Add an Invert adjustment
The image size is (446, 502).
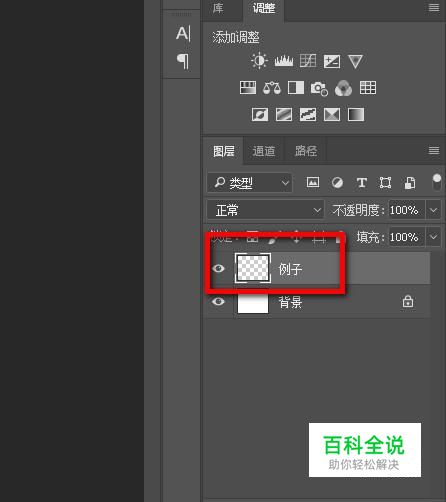pyautogui.click(x=260, y=115)
